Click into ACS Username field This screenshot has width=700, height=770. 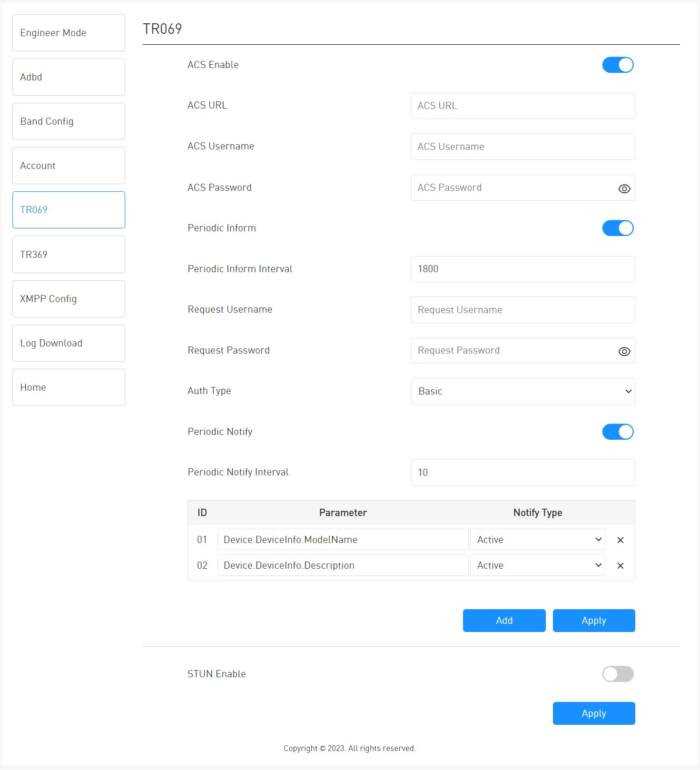point(523,147)
